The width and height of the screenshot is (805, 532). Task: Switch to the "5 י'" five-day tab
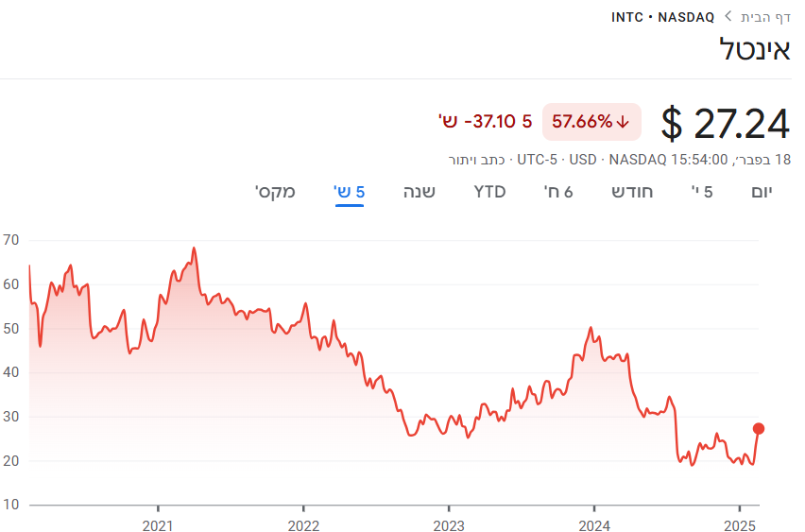[702, 193]
